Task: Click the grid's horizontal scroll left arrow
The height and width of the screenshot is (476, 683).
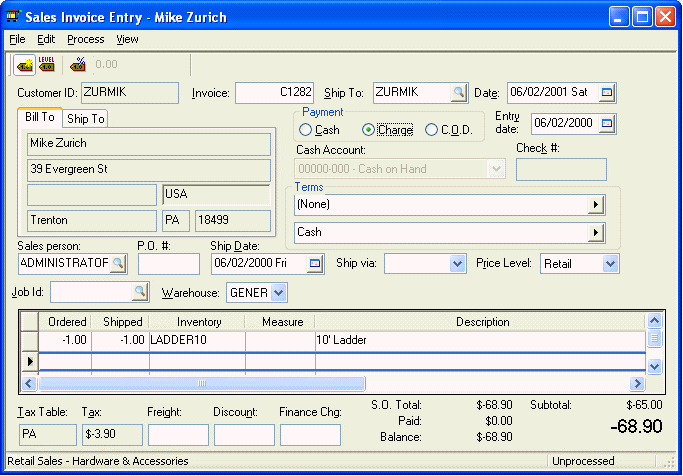Action: (29, 384)
